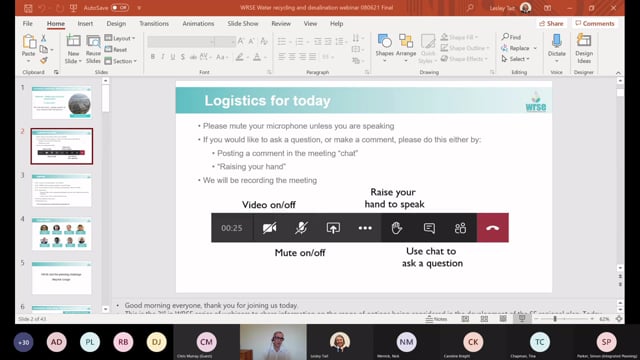The image size is (640, 360).
Task: Adjust the zoom slider in status bar
Action: pos(555,319)
